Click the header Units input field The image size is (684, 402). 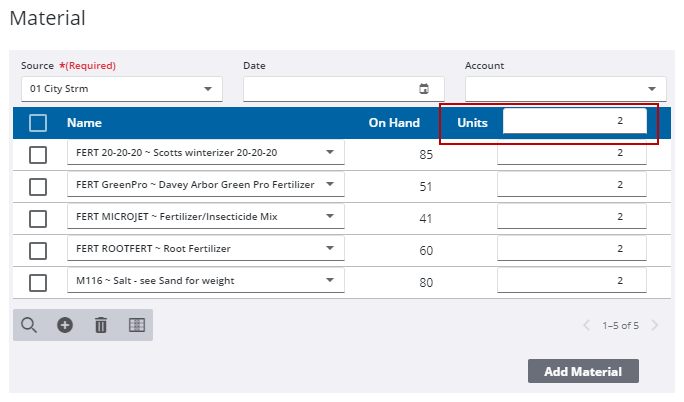[x=574, y=121]
